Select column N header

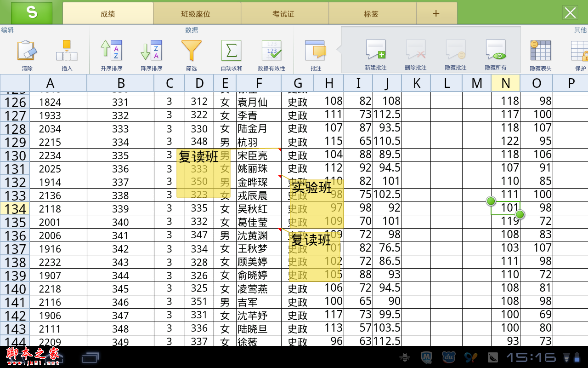(x=506, y=83)
